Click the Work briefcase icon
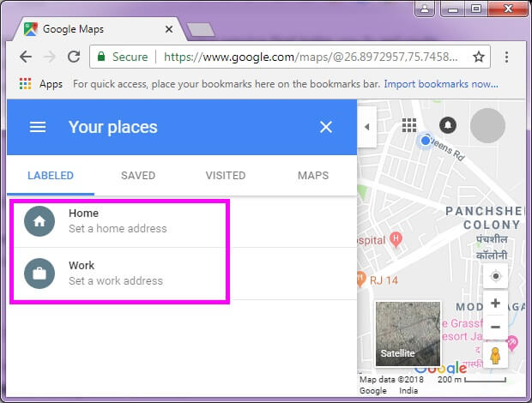 (39, 274)
